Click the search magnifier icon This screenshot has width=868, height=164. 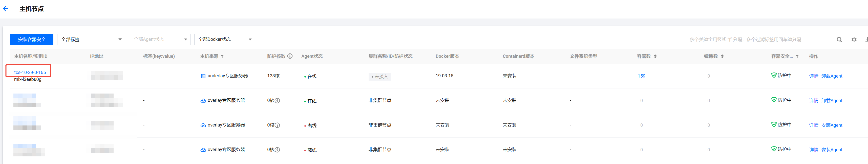click(839, 40)
